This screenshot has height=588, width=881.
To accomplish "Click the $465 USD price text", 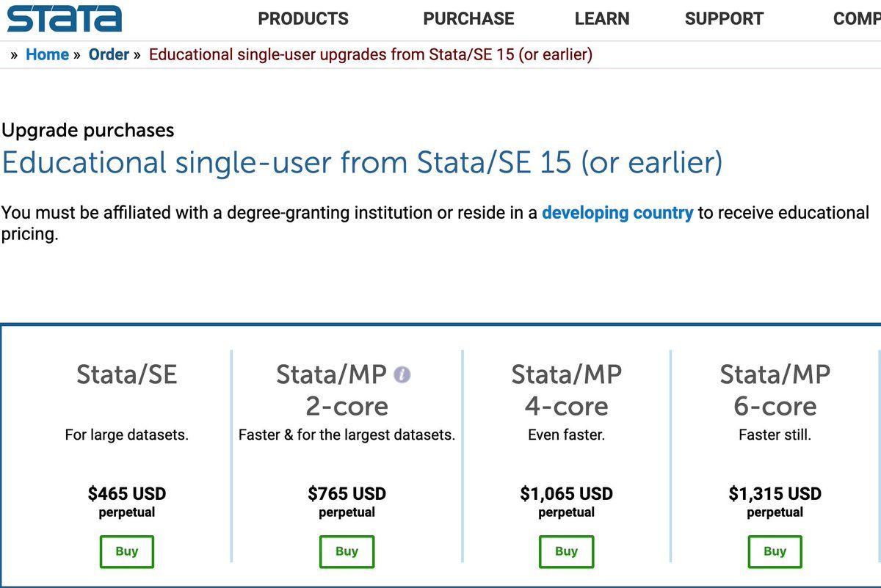I will pos(127,493).
